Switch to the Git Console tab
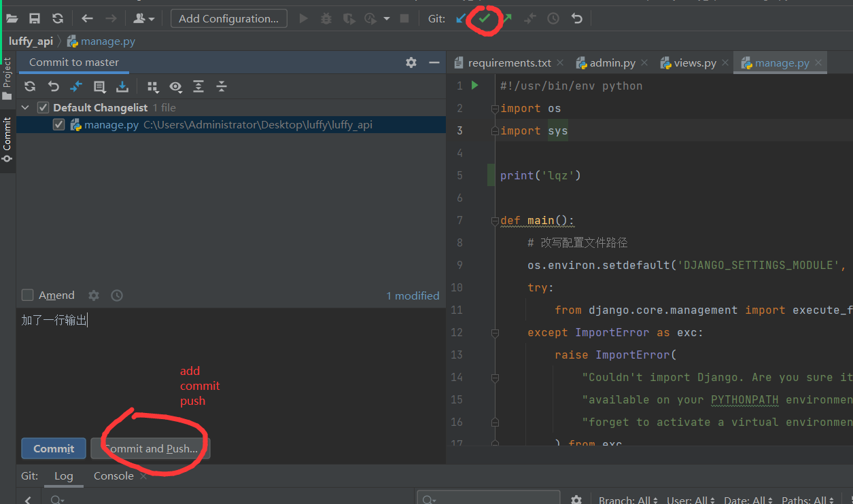This screenshot has width=853, height=504. point(114,475)
